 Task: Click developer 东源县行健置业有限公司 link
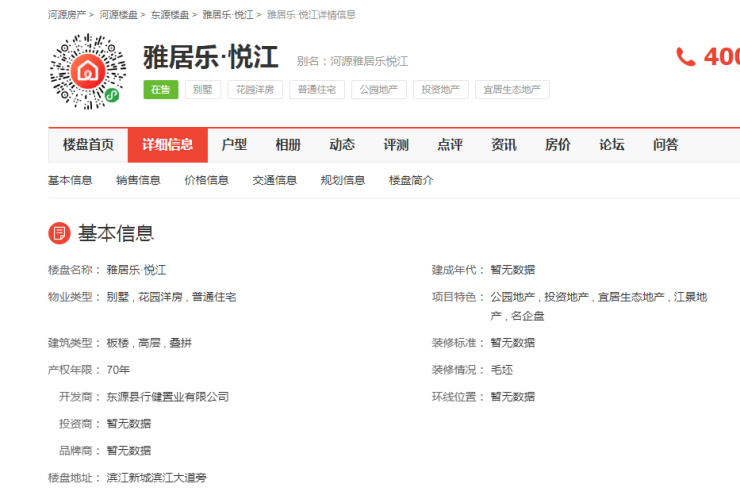(168, 397)
